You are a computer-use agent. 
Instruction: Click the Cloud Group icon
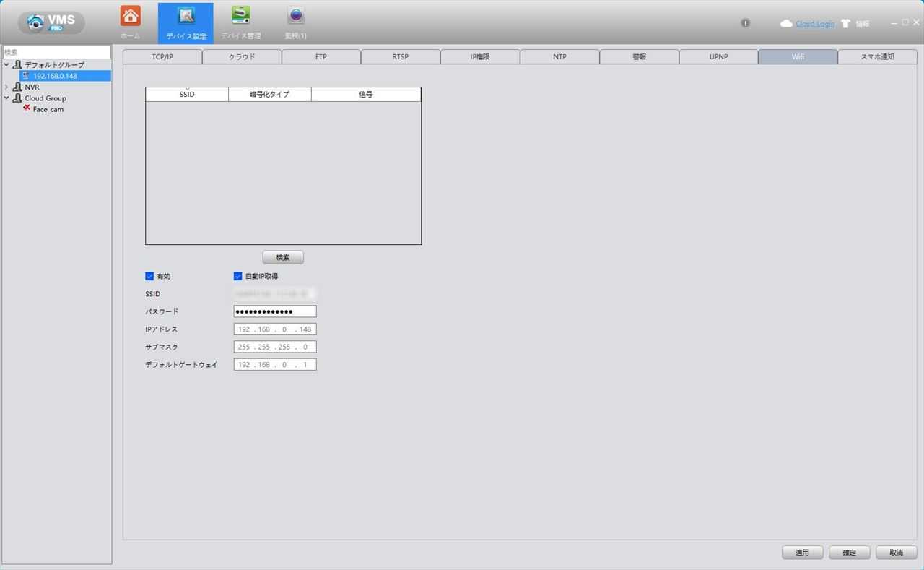(17, 98)
